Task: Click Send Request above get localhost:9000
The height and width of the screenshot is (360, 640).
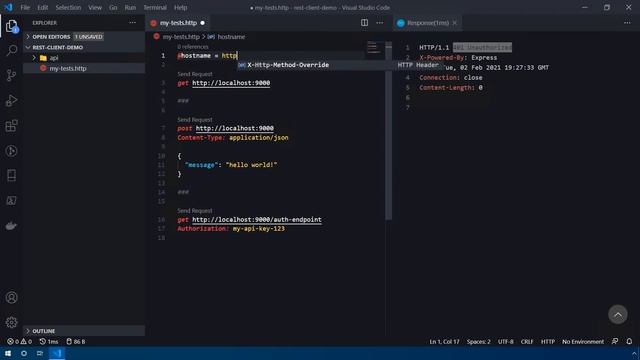Action: tap(195, 74)
